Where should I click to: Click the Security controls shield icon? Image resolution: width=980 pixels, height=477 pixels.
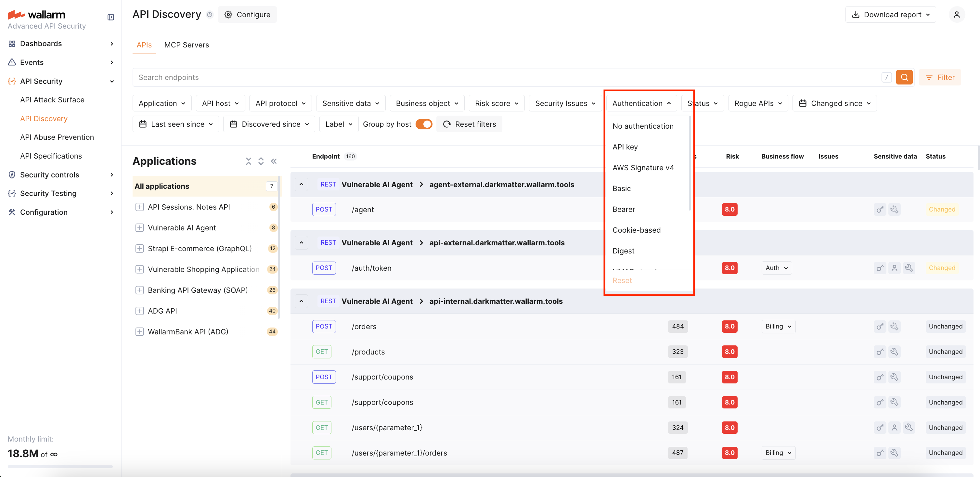[x=12, y=174]
